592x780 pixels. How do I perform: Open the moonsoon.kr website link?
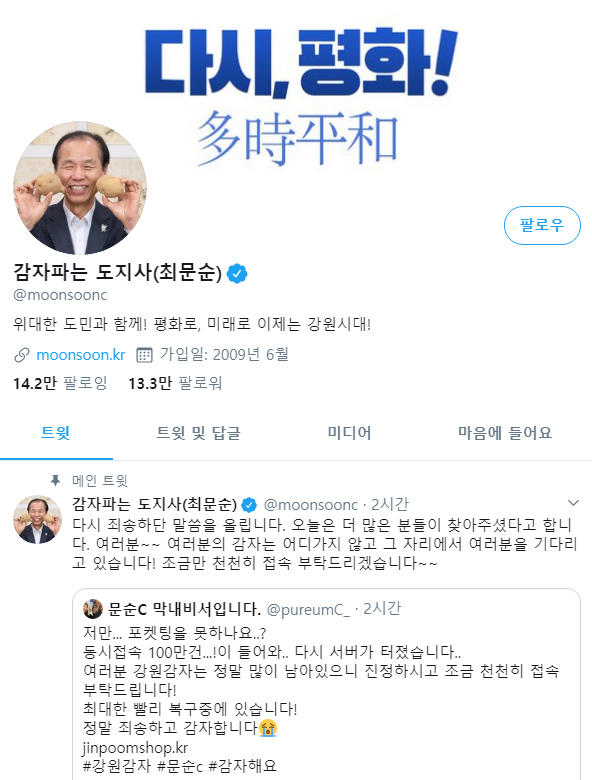tap(81, 355)
